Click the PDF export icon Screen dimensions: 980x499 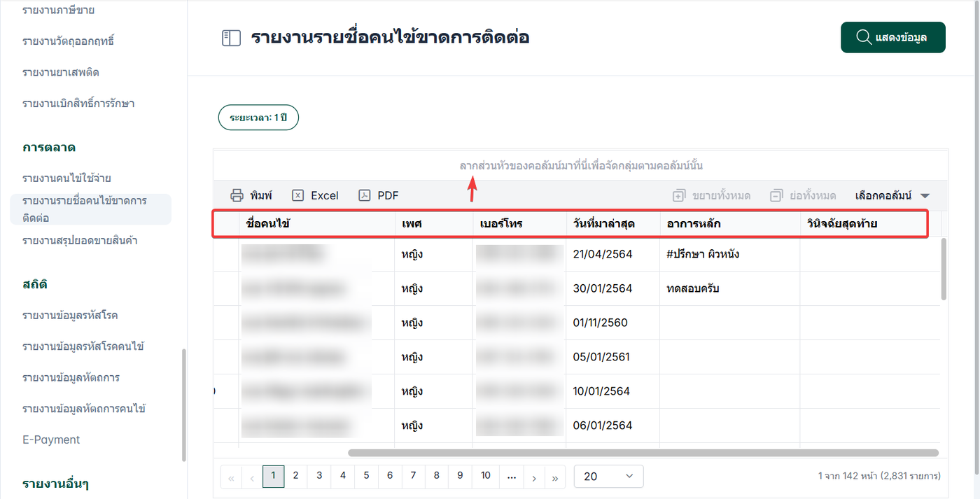[364, 196]
